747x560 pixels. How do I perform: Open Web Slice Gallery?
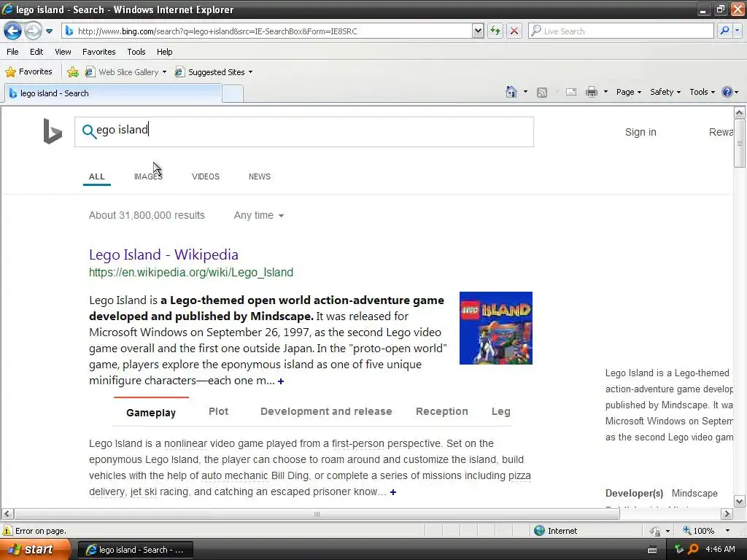(125, 72)
